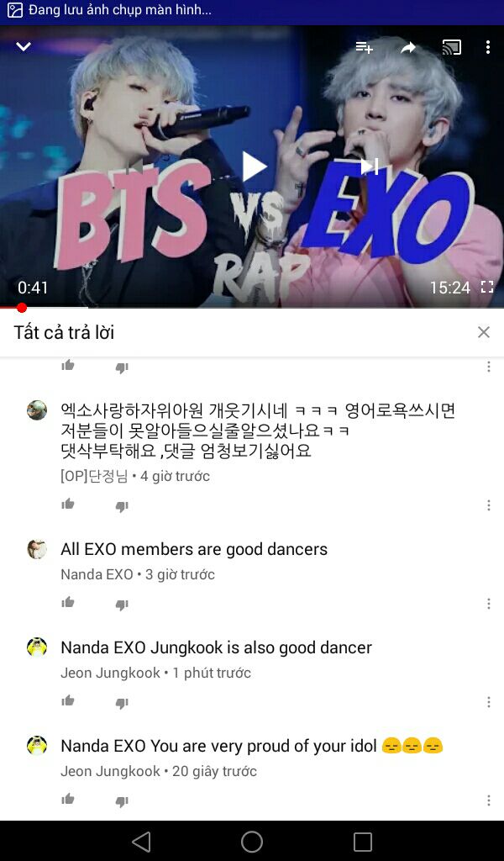504x861 pixels.
Task: Share the video using the arrow icon
Action: pos(408,48)
